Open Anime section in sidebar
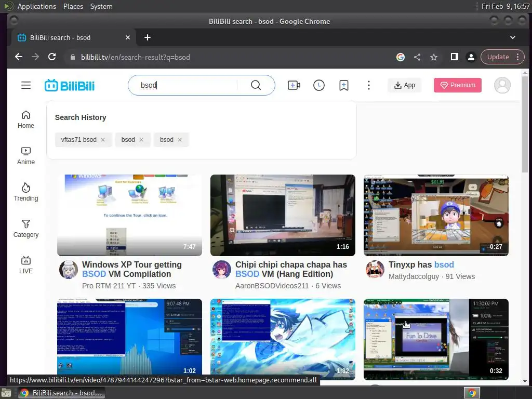The width and height of the screenshot is (532, 399). tap(26, 156)
